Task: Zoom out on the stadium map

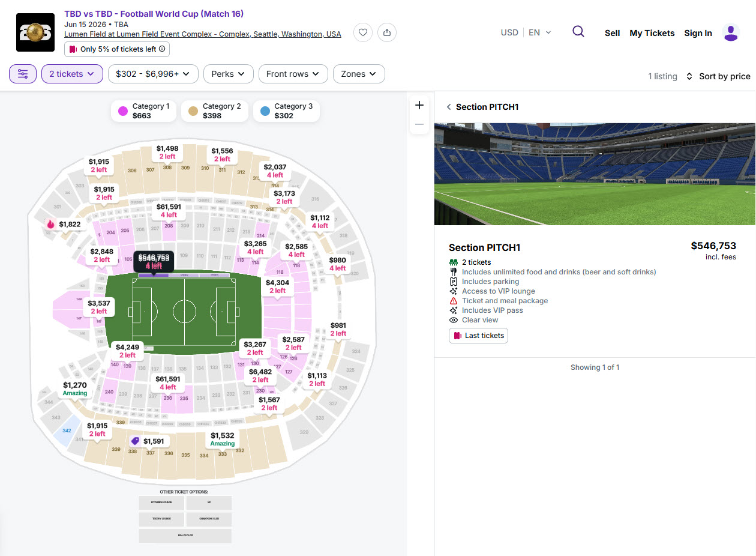Action: click(419, 124)
